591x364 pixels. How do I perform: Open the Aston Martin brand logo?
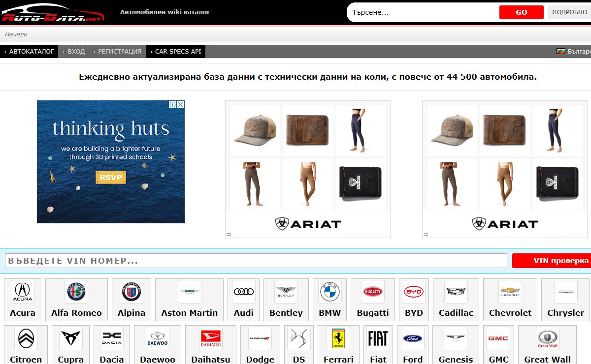click(x=190, y=292)
